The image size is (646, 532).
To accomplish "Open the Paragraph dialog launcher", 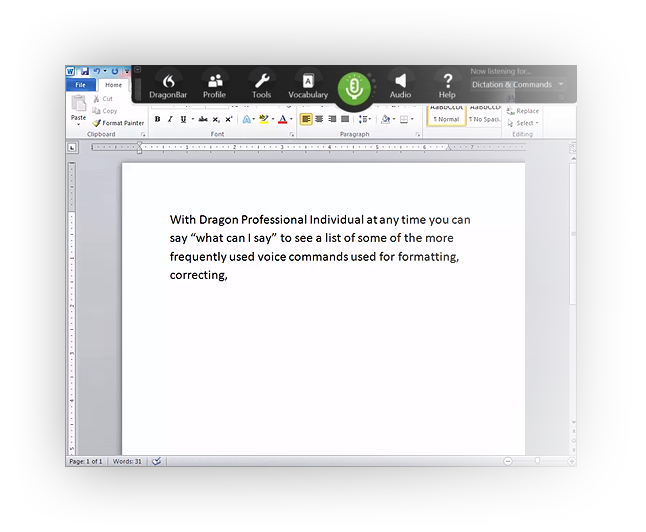I will (417, 134).
